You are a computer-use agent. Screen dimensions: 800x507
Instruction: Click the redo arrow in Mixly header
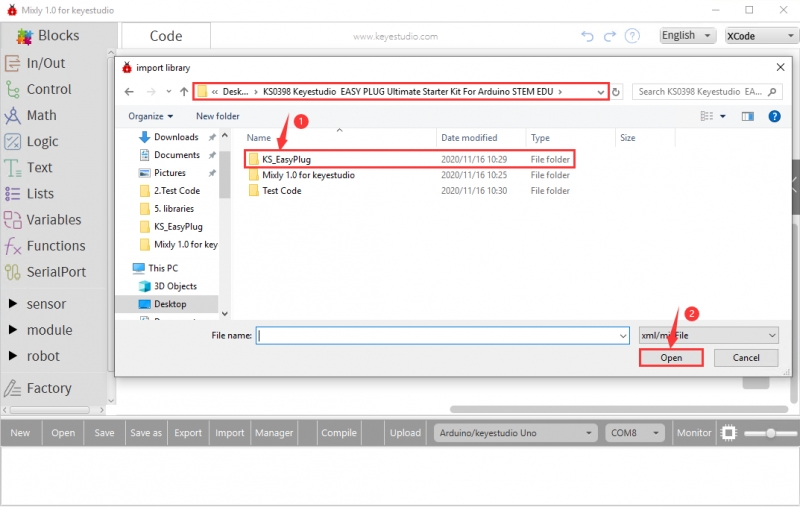click(x=610, y=36)
